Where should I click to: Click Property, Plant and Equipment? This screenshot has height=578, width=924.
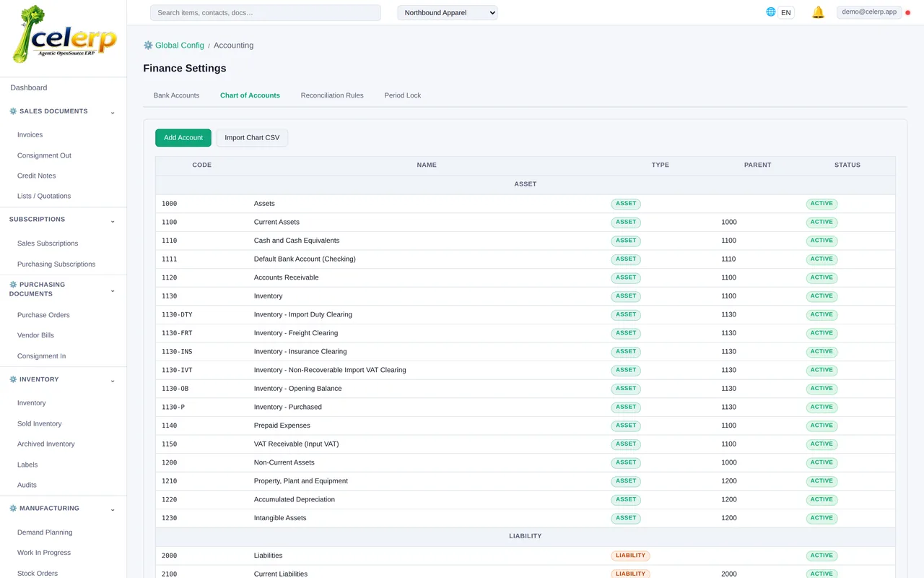(301, 481)
